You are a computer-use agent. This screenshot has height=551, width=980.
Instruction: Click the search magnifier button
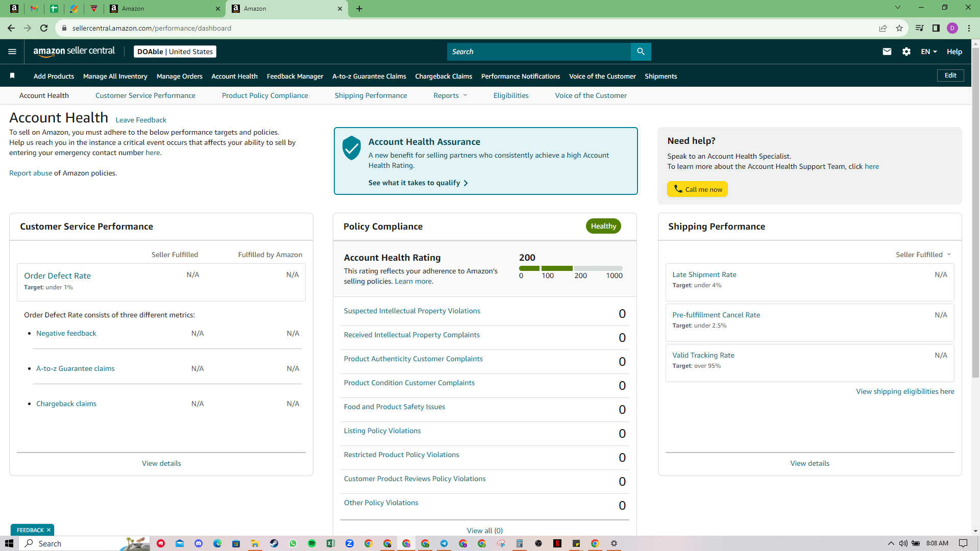coord(641,52)
